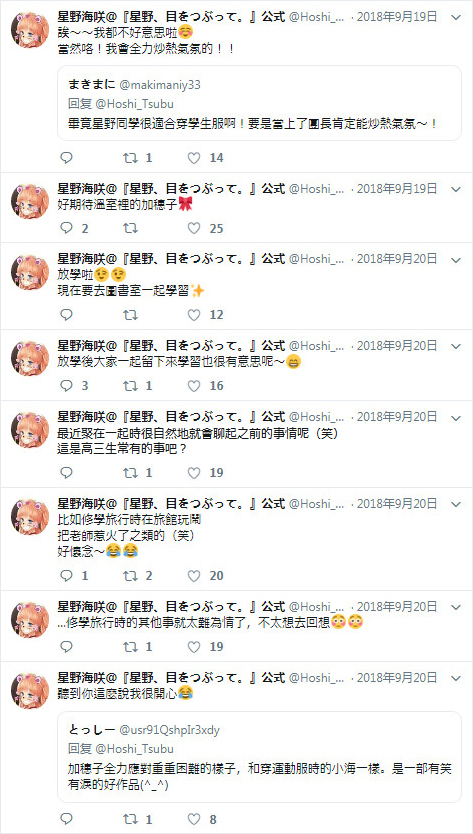The image size is (473, 834).
Task: Open the chevron menu on the last tweet
Action: [x=456, y=678]
